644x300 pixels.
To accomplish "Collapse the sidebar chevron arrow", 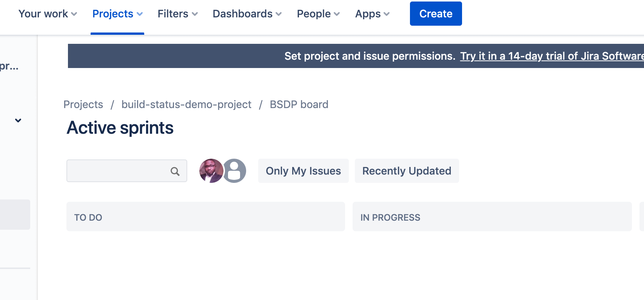I will [18, 121].
